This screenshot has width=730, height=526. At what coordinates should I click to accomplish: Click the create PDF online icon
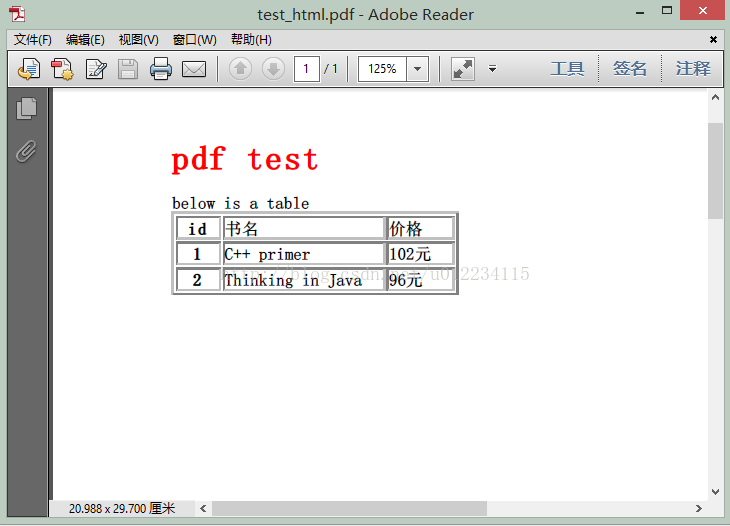[x=62, y=69]
